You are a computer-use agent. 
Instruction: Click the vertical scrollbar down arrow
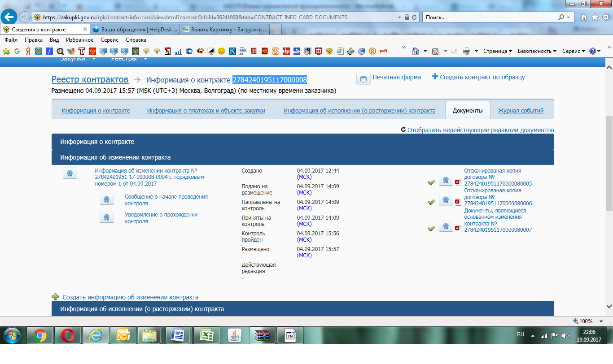tap(609, 307)
